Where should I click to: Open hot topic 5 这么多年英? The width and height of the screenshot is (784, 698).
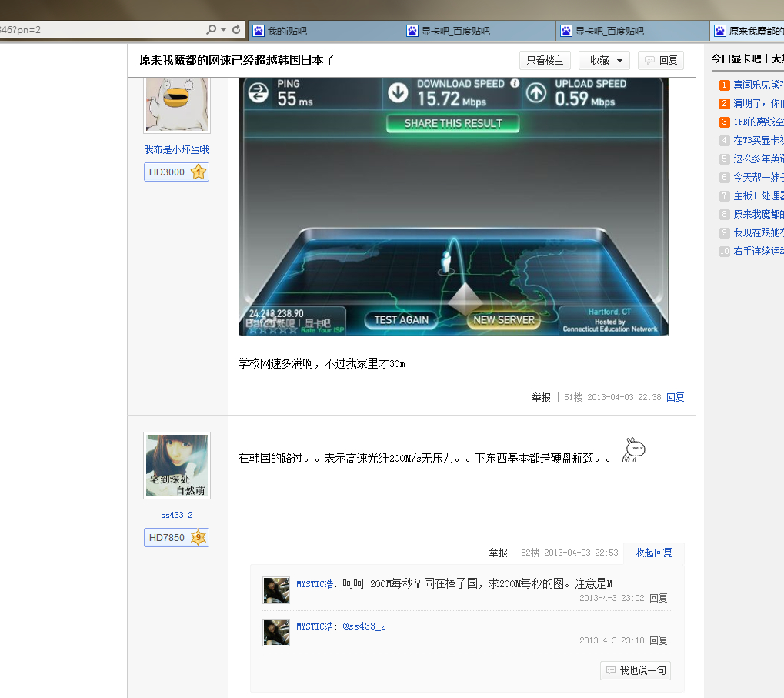759,159
